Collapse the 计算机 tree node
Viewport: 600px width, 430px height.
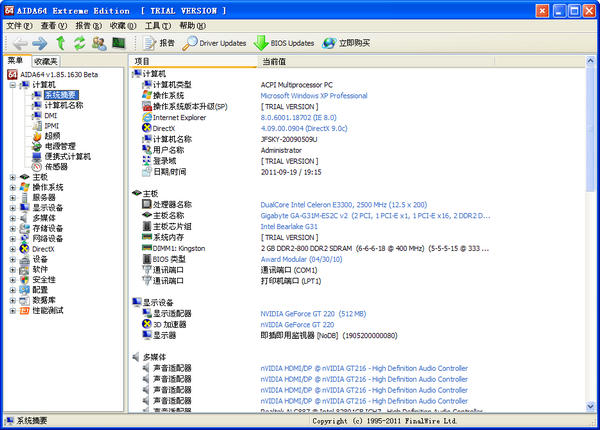click(13, 85)
